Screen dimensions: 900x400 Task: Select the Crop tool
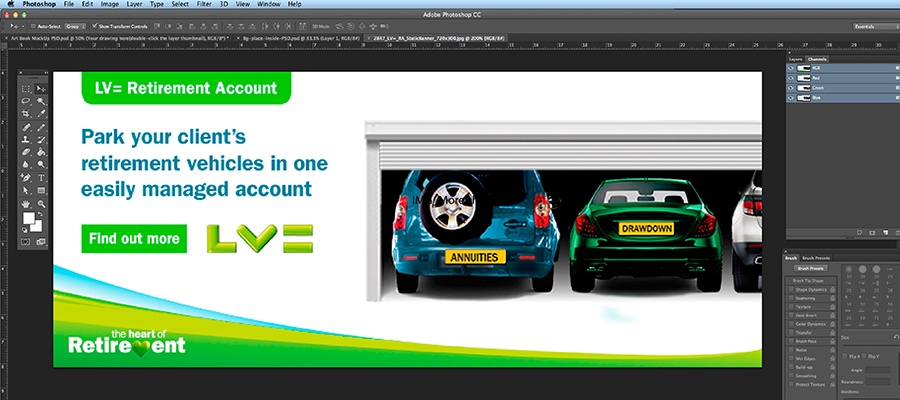26,114
